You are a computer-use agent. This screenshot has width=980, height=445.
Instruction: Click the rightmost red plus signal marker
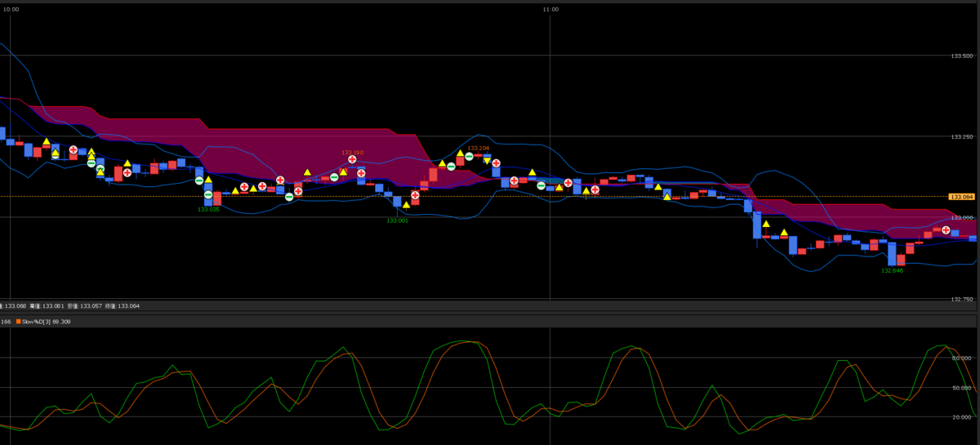946,230
